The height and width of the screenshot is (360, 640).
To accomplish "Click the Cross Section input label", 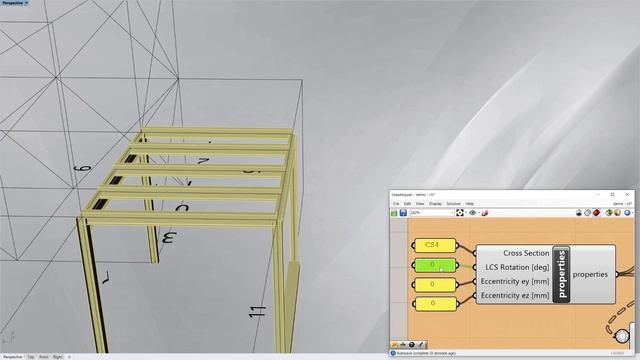I will [x=526, y=253].
